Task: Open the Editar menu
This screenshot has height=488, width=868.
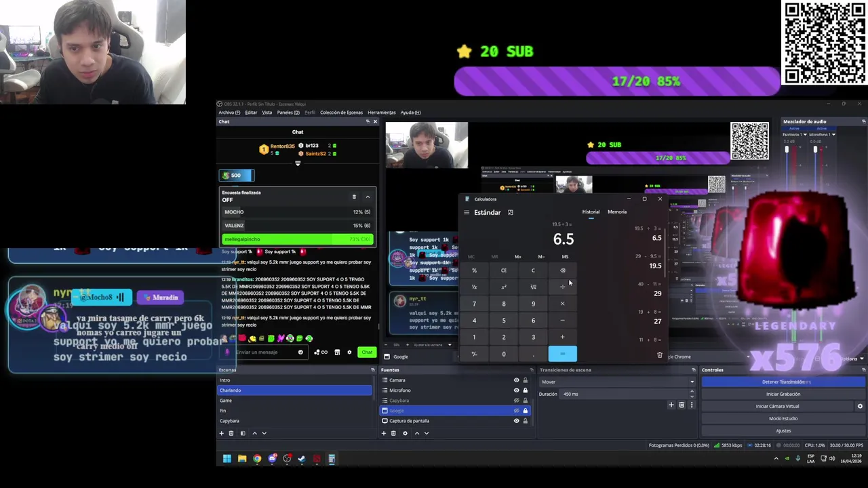Action: pyautogui.click(x=251, y=113)
